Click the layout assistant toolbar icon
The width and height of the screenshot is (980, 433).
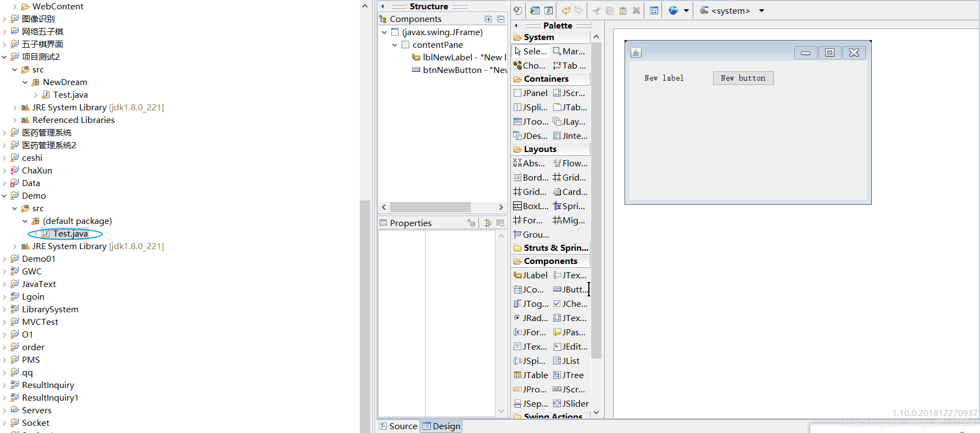(x=654, y=10)
